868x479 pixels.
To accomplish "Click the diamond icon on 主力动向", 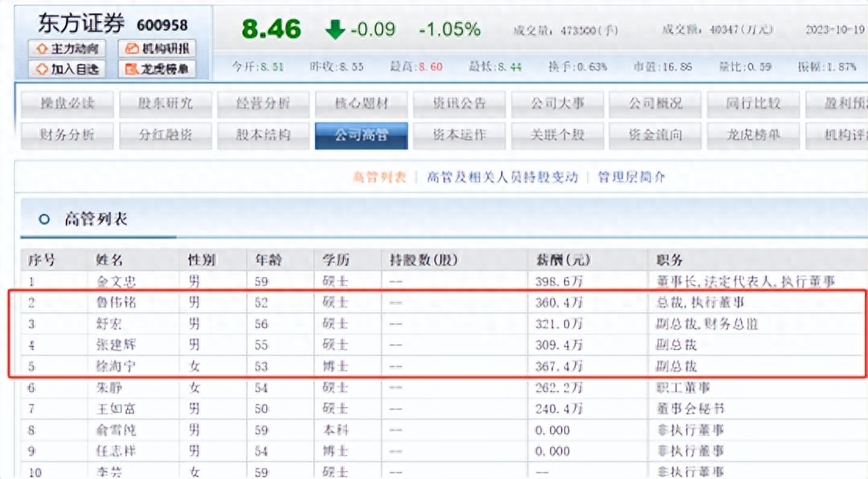I will (x=42, y=49).
